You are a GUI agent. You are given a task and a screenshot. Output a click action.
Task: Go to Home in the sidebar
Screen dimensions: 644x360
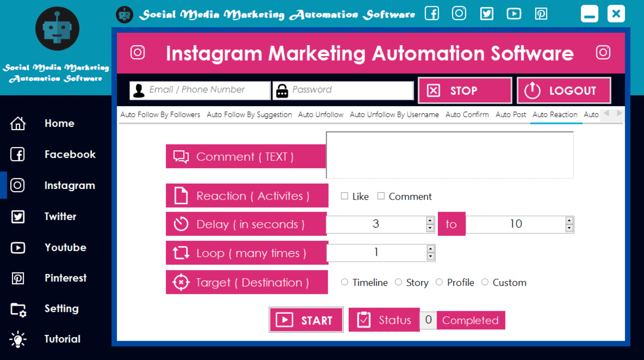[x=59, y=123]
